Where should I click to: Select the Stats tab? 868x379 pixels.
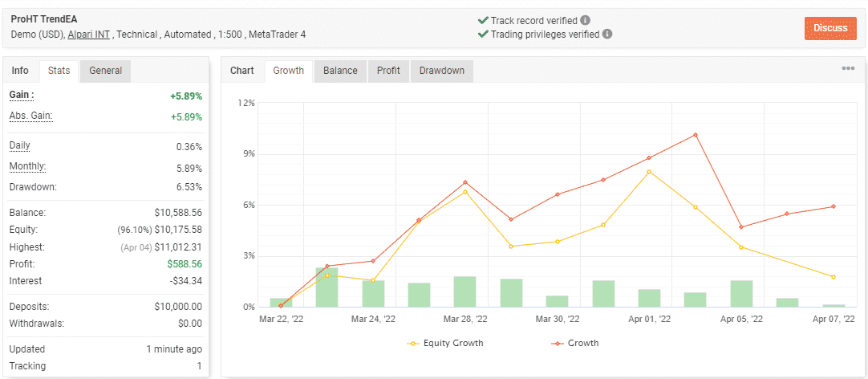(59, 71)
